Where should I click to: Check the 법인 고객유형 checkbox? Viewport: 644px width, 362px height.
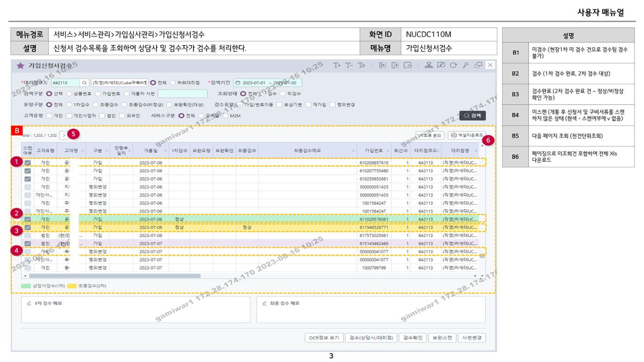[x=102, y=115]
